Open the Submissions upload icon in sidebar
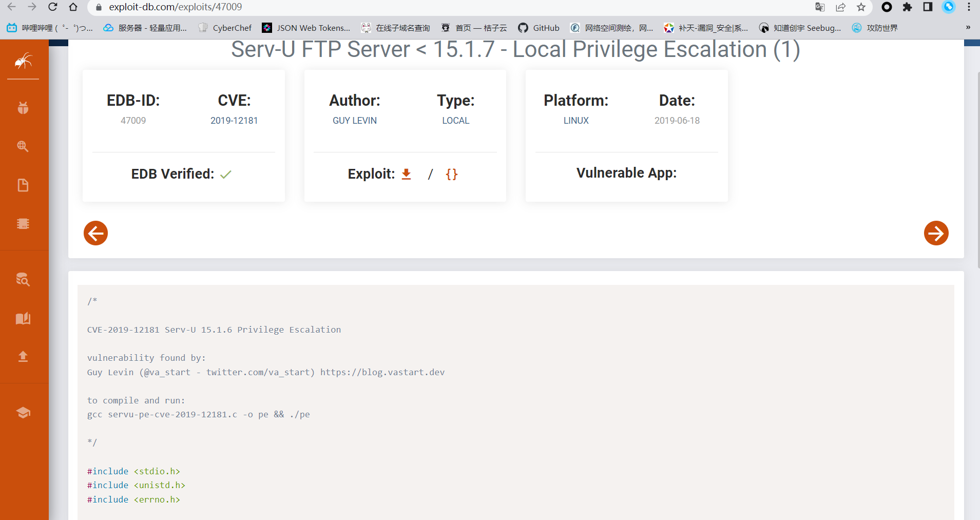The width and height of the screenshot is (980, 520). click(23, 357)
